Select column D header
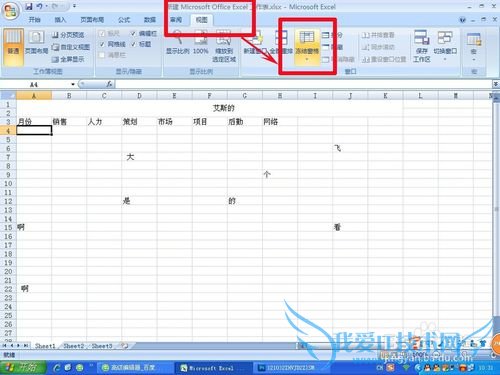The width and height of the screenshot is (500, 375). pos(139,96)
